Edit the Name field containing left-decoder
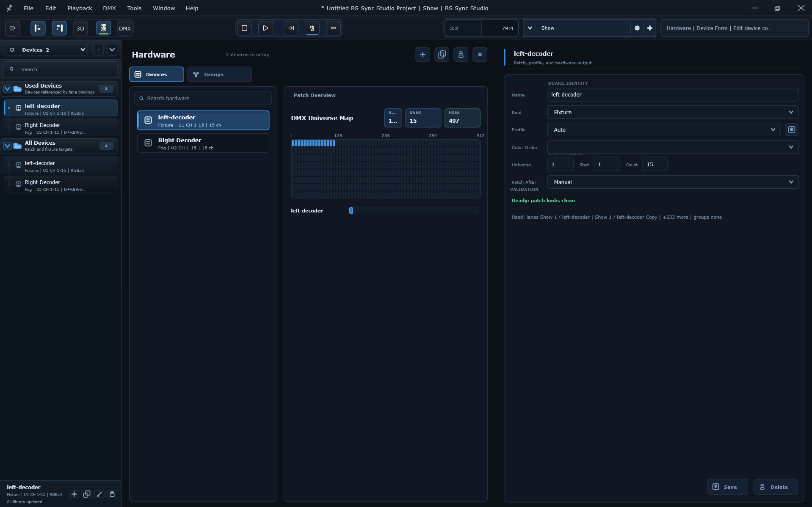The image size is (812, 507). coord(673,95)
